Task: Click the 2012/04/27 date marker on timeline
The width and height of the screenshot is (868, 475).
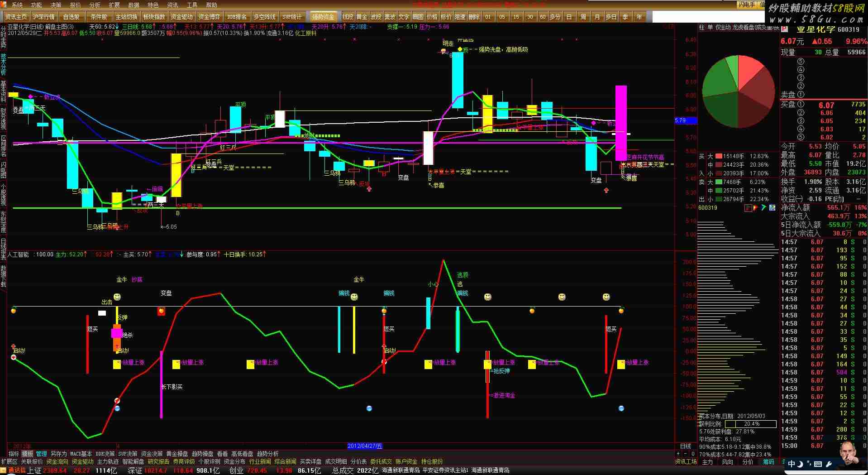Action: coord(365,446)
